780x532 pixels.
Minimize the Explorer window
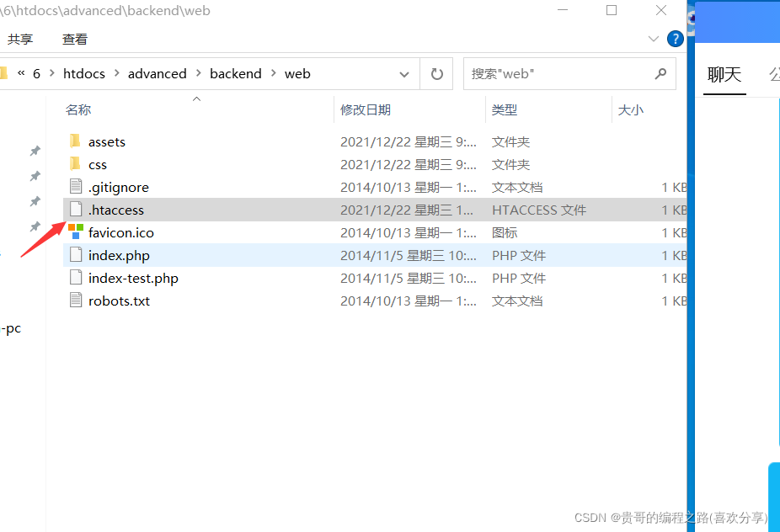click(563, 10)
